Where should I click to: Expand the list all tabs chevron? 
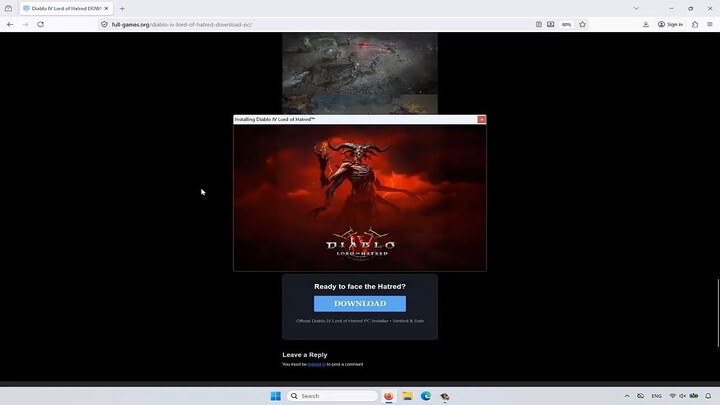tap(636, 8)
